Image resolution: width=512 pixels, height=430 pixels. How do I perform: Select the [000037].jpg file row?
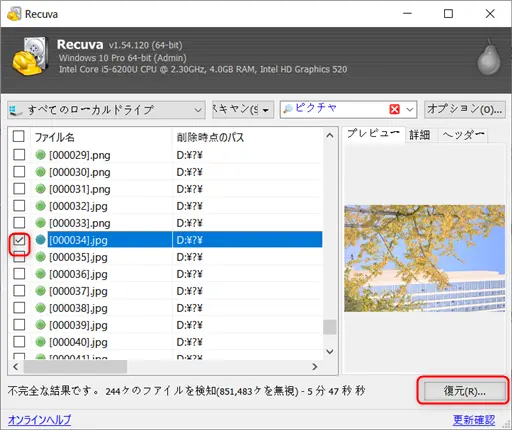pos(165,291)
